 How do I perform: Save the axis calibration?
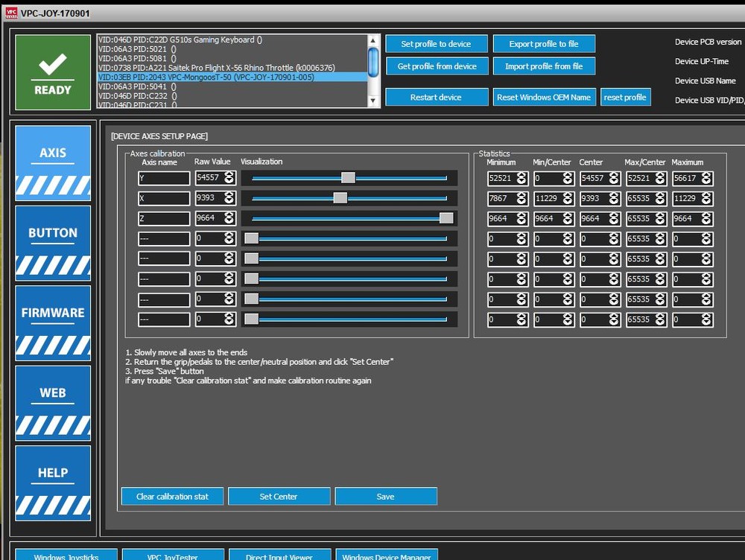(x=385, y=496)
